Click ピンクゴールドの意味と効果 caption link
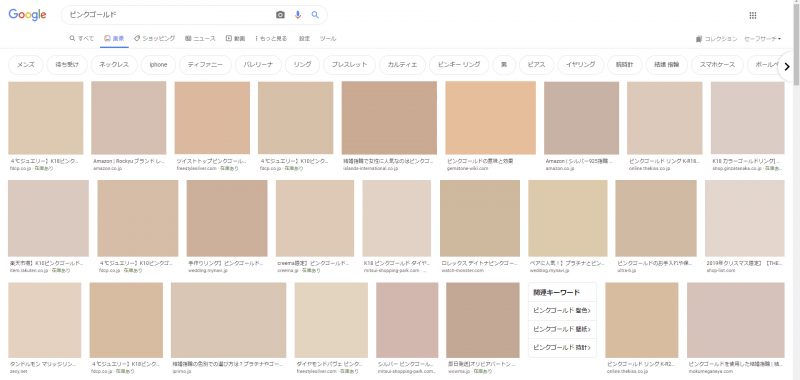 pos(480,161)
